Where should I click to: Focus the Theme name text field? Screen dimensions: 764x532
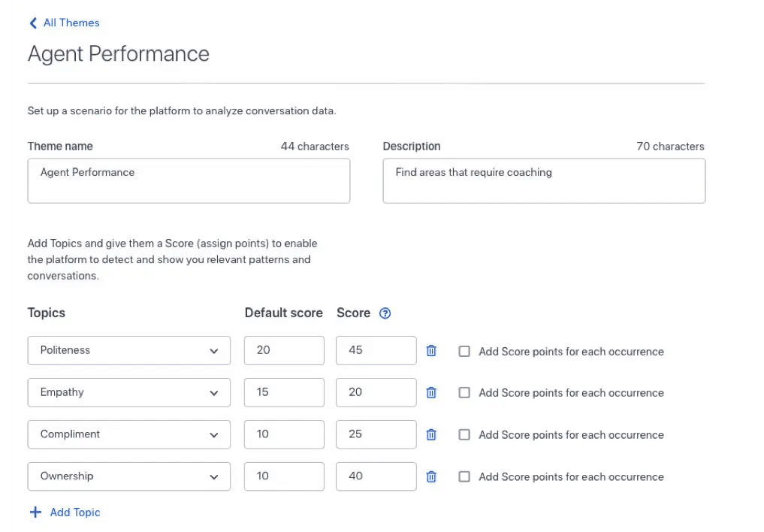pos(189,180)
